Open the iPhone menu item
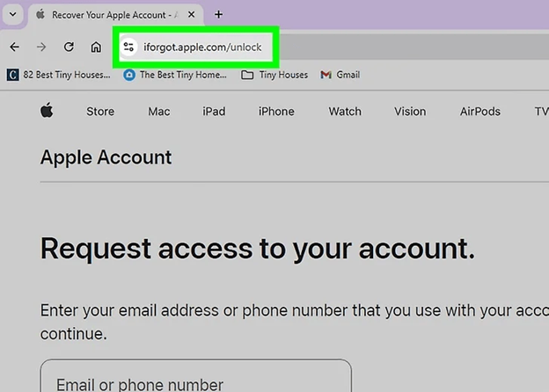 (x=276, y=112)
